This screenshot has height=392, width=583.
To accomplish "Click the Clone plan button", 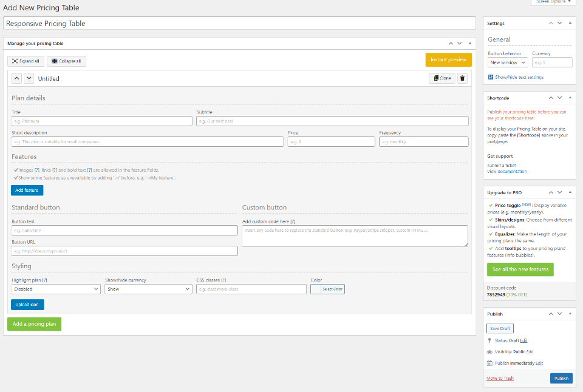I will coord(442,78).
